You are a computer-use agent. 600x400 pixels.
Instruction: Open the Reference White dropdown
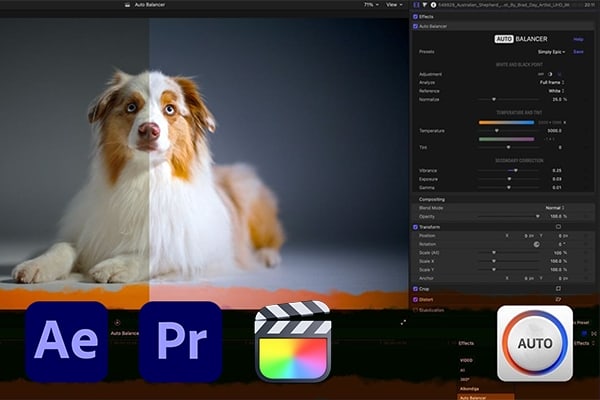(556, 91)
